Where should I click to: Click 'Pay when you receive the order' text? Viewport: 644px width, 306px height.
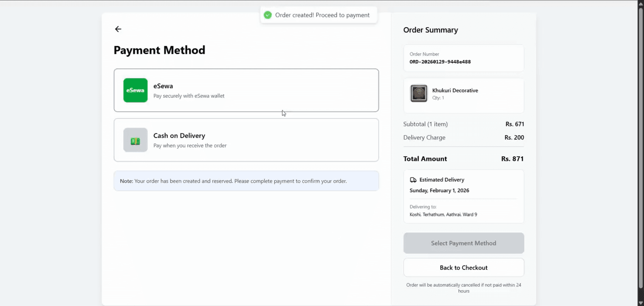(x=190, y=146)
